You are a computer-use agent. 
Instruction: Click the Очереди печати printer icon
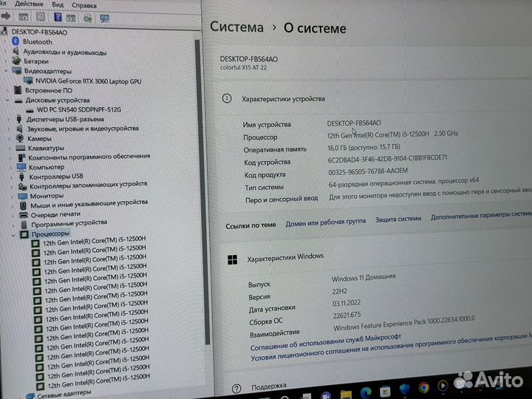point(24,215)
